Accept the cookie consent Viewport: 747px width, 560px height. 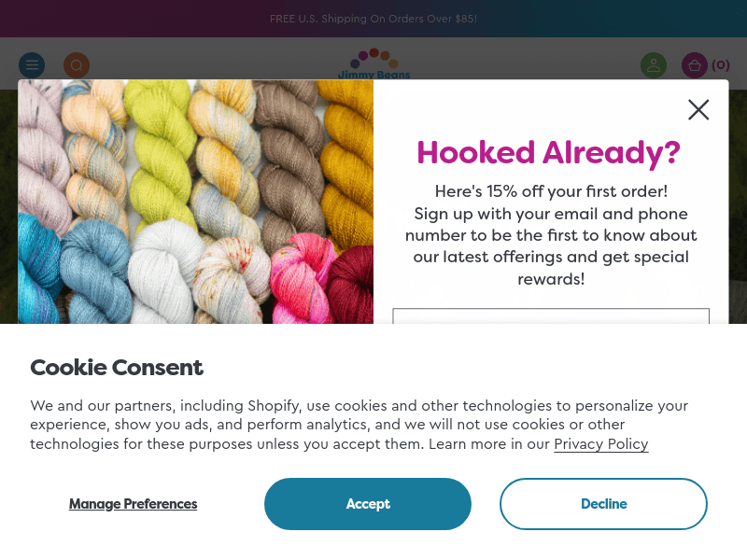pos(368,504)
